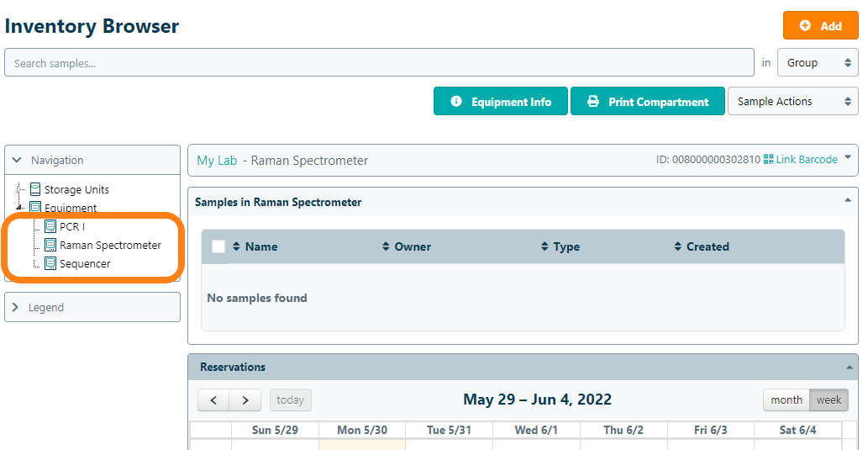Screen dimensions: 868x450
Task: Click the Raman Spectrometer tree icon
Action: click(x=50, y=246)
